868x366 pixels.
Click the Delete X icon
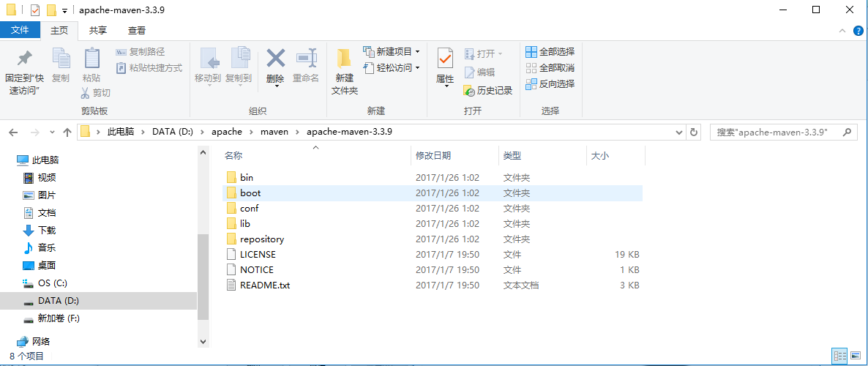(276, 58)
